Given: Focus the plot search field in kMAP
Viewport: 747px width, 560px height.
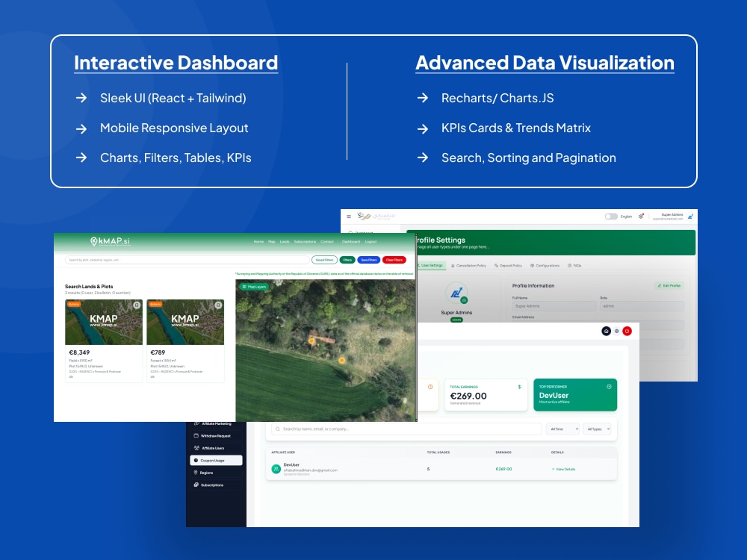Looking at the screenshot, I should click(x=187, y=260).
